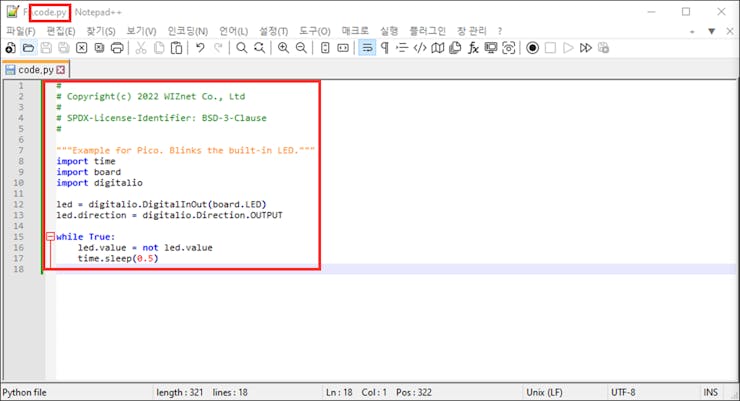This screenshot has width=740, height=401.
Task: Click the Copy icon in toolbar
Action: (x=159, y=48)
